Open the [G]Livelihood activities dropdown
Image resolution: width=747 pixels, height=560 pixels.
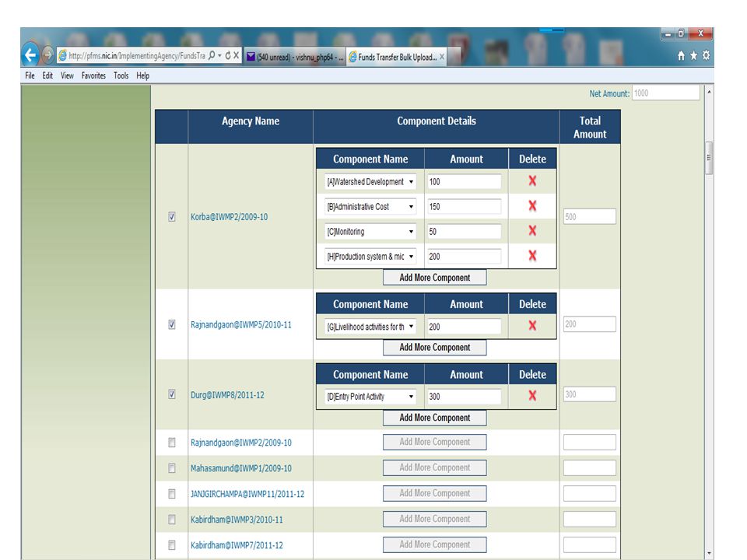coord(370,327)
